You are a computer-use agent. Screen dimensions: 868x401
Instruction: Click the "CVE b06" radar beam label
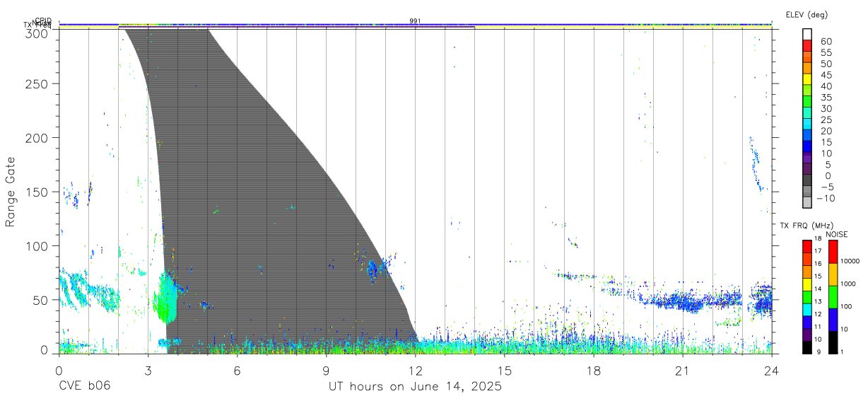[84, 387]
